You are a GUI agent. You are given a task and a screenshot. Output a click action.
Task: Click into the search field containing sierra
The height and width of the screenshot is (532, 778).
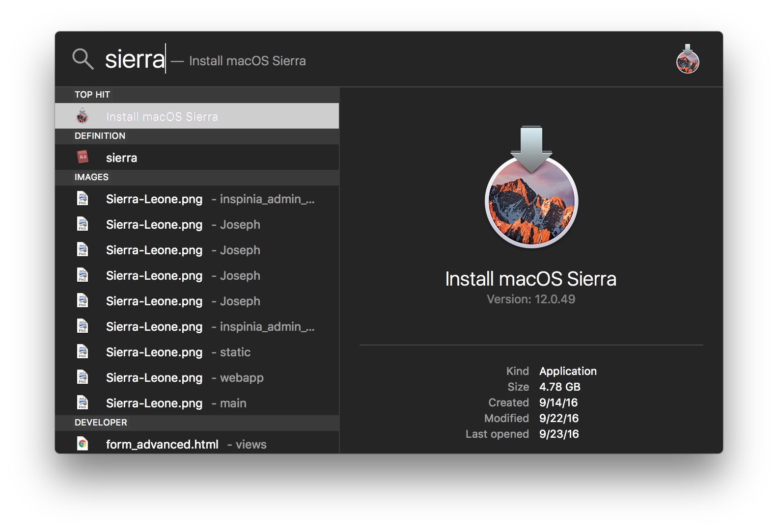pyautogui.click(x=136, y=59)
